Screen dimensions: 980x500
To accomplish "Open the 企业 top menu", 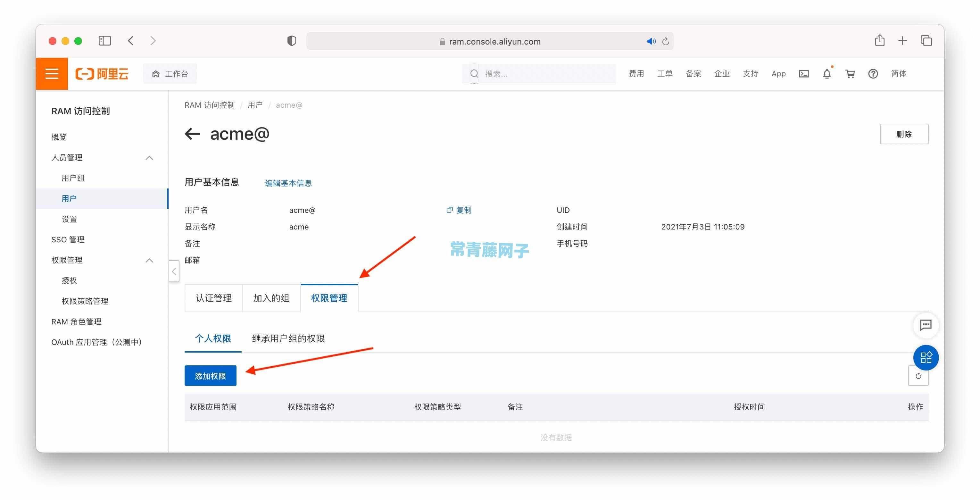I will coord(722,73).
